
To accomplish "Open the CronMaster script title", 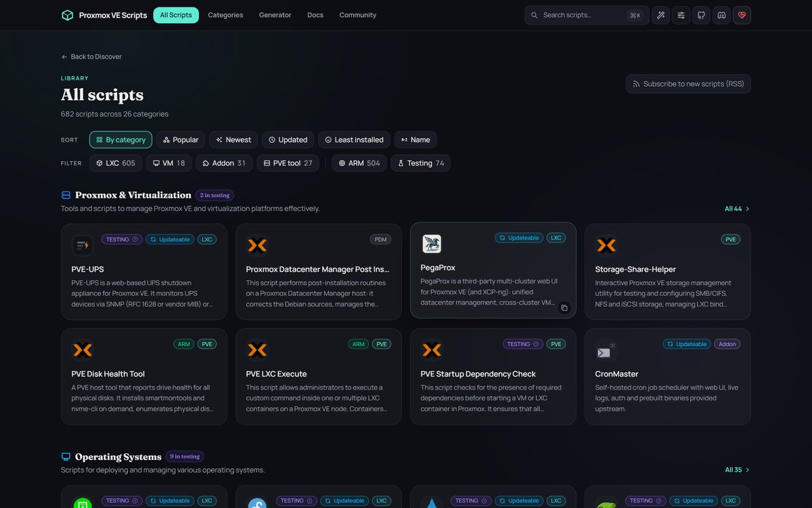I will tap(617, 374).
